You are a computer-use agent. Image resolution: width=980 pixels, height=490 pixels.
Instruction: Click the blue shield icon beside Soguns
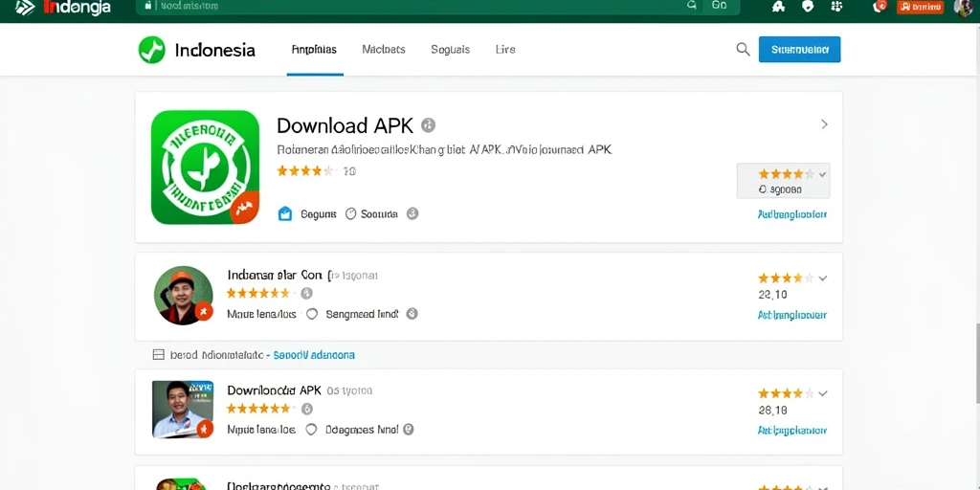pyautogui.click(x=285, y=213)
